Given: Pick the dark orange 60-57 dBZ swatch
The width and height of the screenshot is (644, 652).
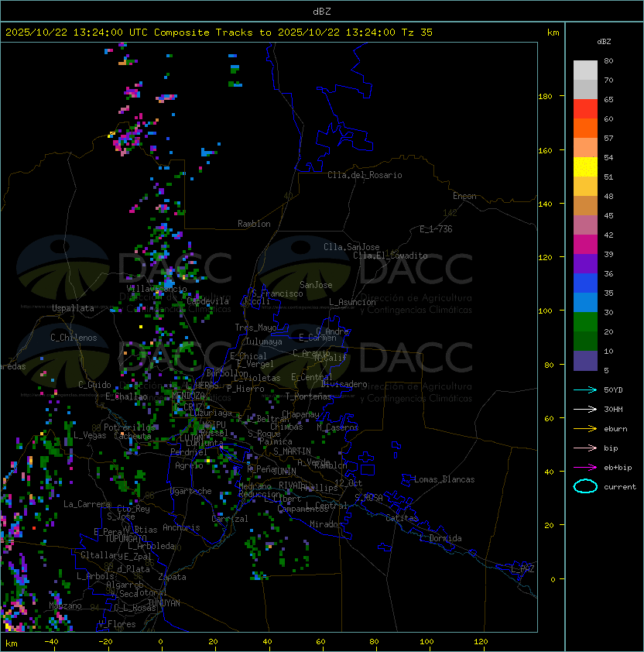Looking at the screenshot, I should tap(585, 128).
